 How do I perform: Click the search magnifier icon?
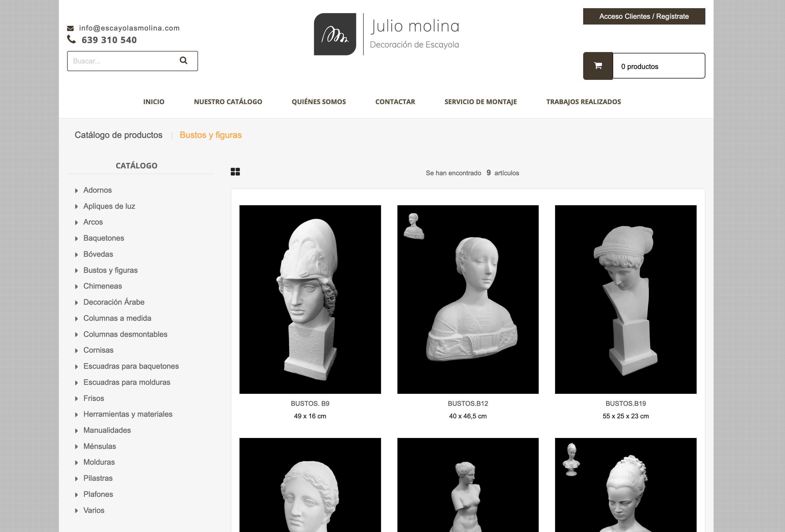pos(183,61)
